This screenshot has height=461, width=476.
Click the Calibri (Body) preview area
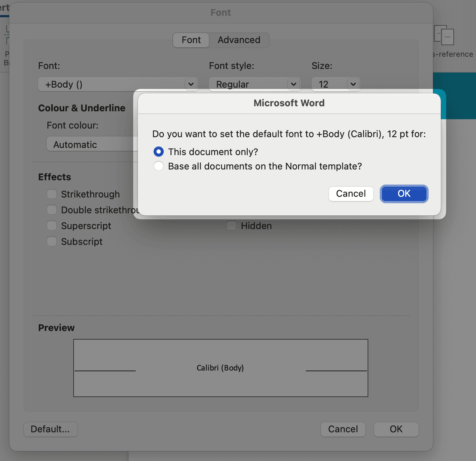[220, 368]
